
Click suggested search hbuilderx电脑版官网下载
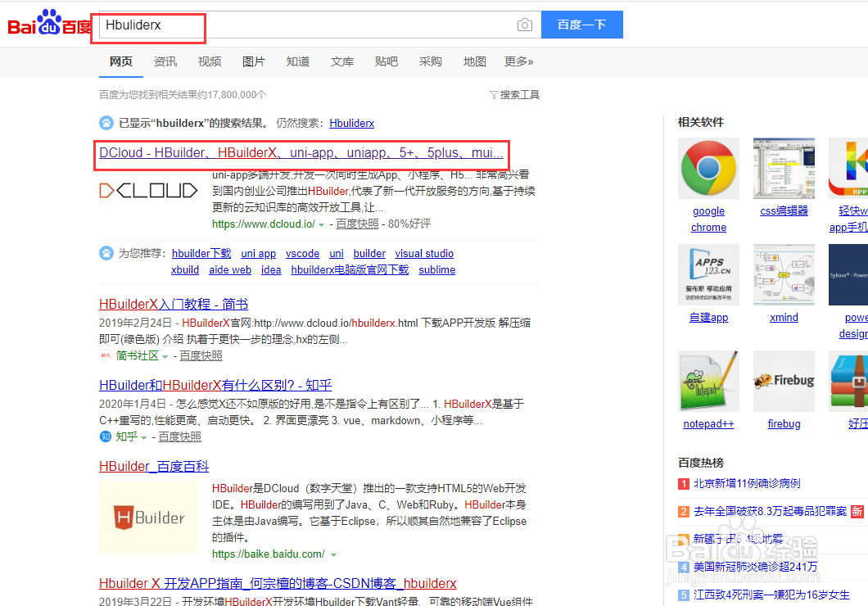coord(350,270)
